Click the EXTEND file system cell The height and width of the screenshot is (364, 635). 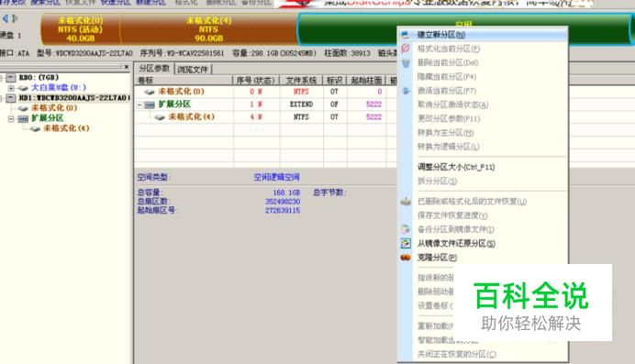point(301,105)
